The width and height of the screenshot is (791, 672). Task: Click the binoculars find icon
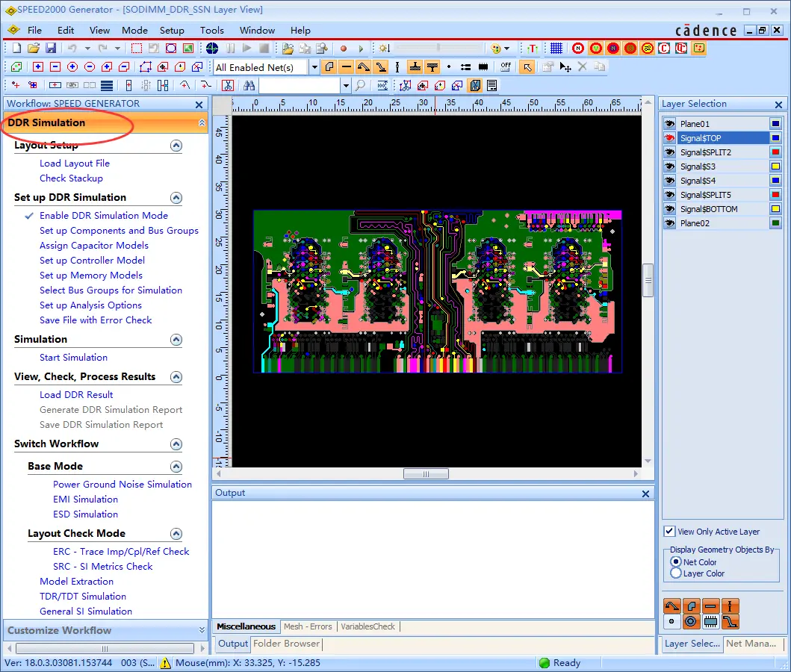(x=249, y=86)
